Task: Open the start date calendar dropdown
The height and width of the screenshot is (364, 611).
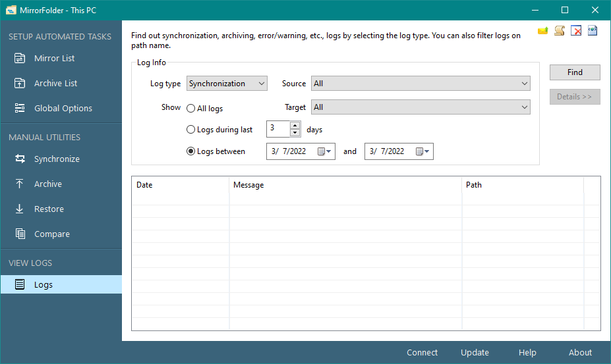Action: click(324, 151)
